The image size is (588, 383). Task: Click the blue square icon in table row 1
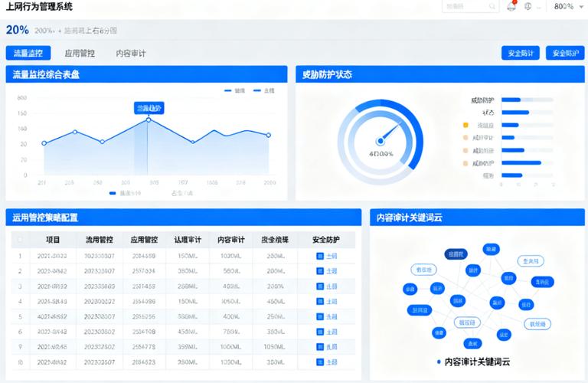(320, 256)
